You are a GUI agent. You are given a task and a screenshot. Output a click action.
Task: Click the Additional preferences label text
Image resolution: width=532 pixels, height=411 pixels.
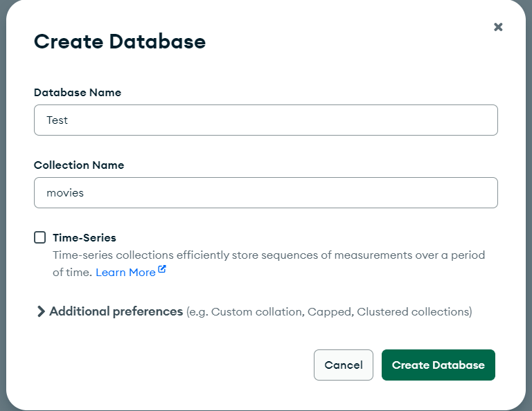116,311
